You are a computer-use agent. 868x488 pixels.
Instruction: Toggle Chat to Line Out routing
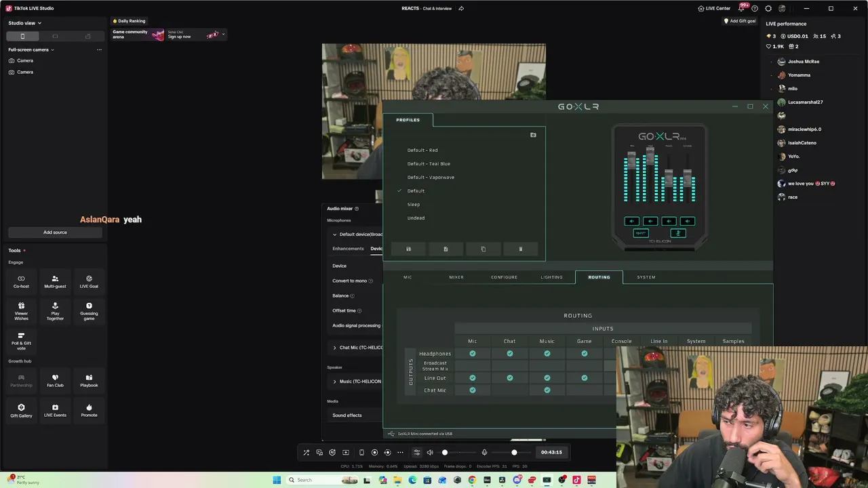coord(510,378)
